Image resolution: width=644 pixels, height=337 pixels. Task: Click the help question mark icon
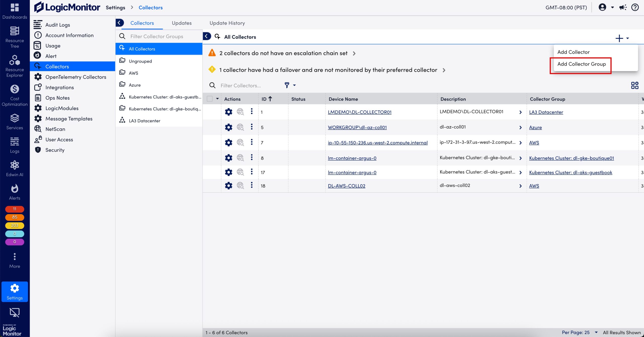[635, 7]
